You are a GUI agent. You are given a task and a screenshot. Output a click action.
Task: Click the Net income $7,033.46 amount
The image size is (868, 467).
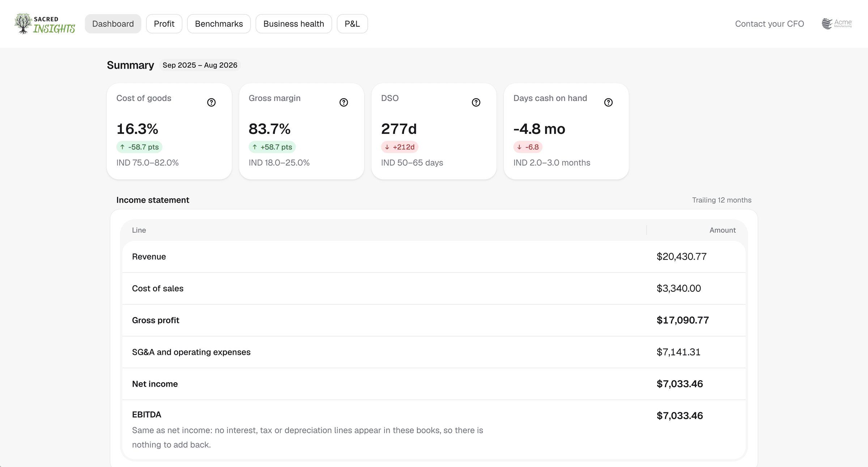[x=680, y=384]
